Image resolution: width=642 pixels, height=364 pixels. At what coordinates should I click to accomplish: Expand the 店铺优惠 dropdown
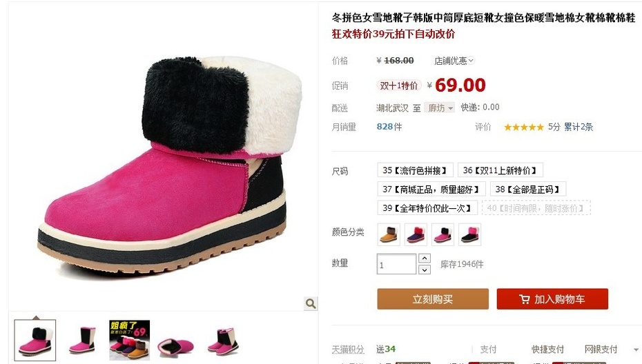pyautogui.click(x=454, y=61)
